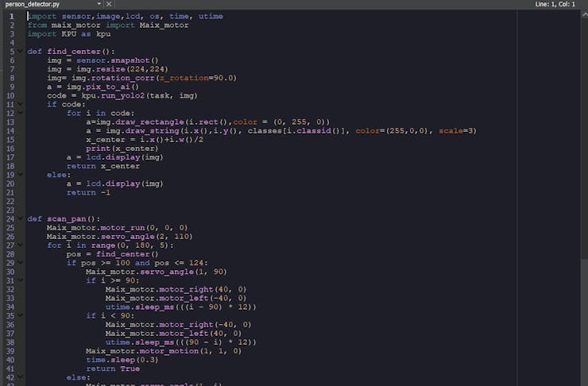The height and width of the screenshot is (386, 588).
Task: Click 'range(0, 180, 5)' on line 27
Action: (130, 245)
